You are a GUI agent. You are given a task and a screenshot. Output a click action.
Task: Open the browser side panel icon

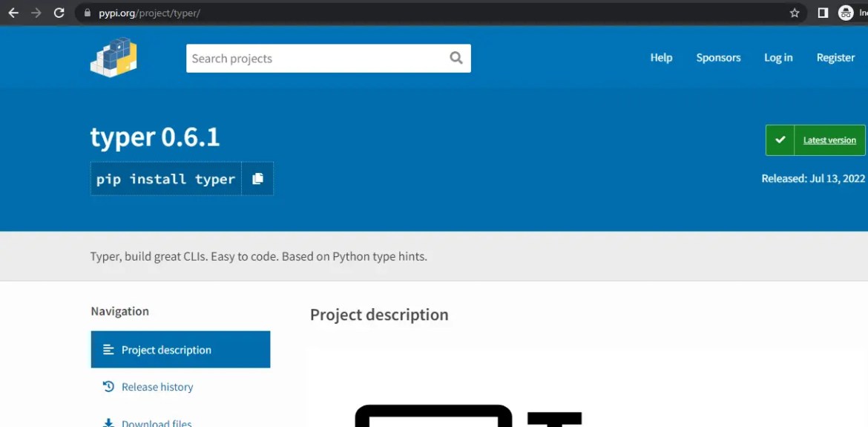[x=823, y=13]
